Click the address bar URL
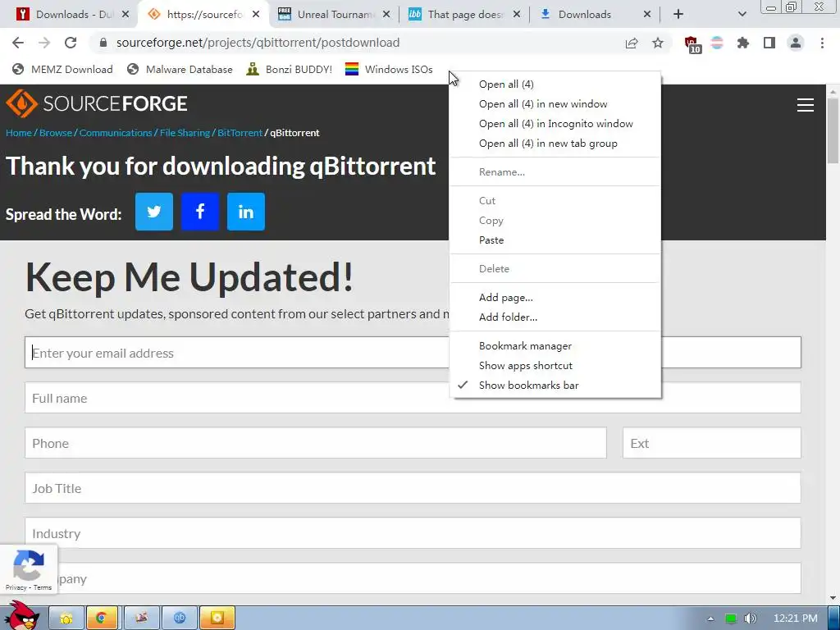Screen dimensions: 840x630 [x=258, y=43]
